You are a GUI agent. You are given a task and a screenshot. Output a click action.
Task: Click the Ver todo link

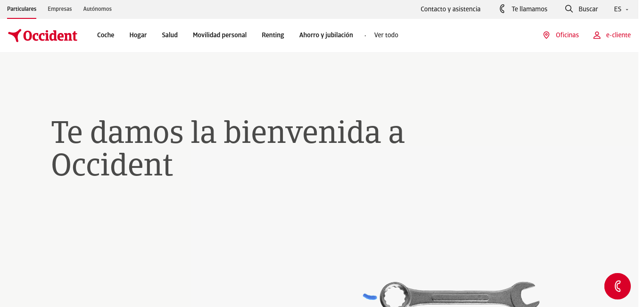[x=386, y=35]
